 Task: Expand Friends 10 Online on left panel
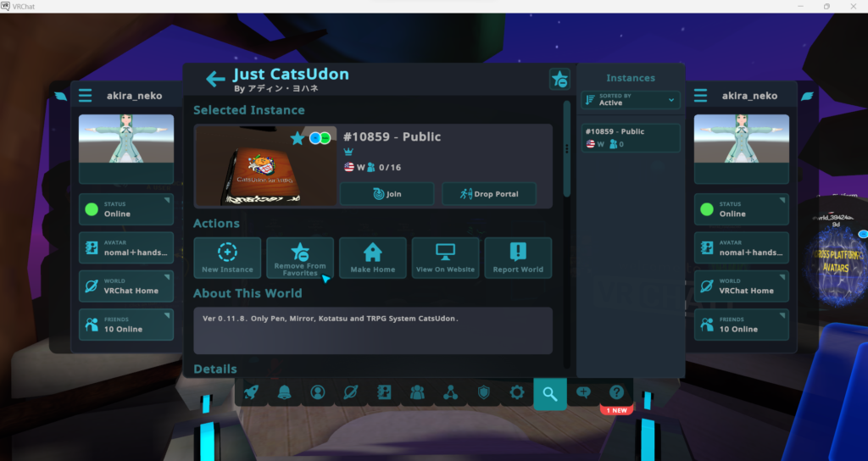pos(126,325)
